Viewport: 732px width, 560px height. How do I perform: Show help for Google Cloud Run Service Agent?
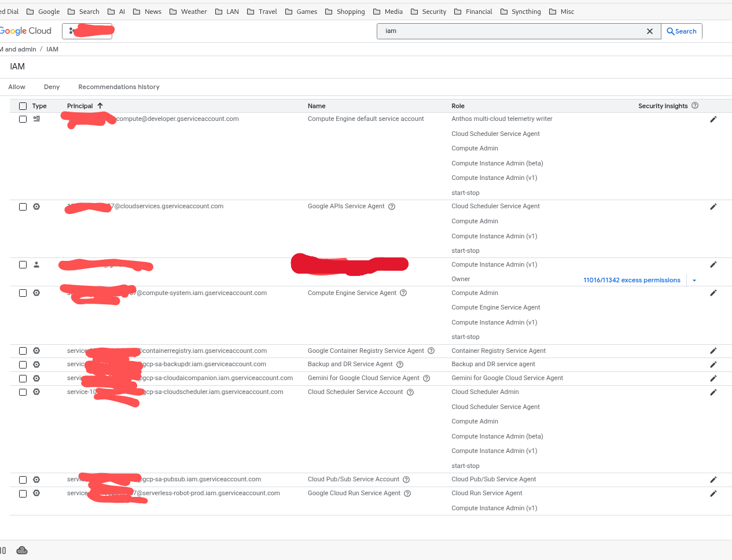coord(407,493)
